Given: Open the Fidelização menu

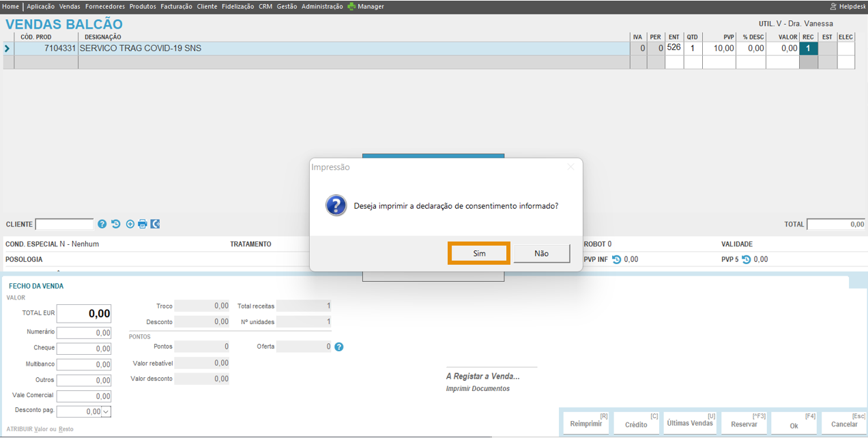Looking at the screenshot, I should pos(238,6).
